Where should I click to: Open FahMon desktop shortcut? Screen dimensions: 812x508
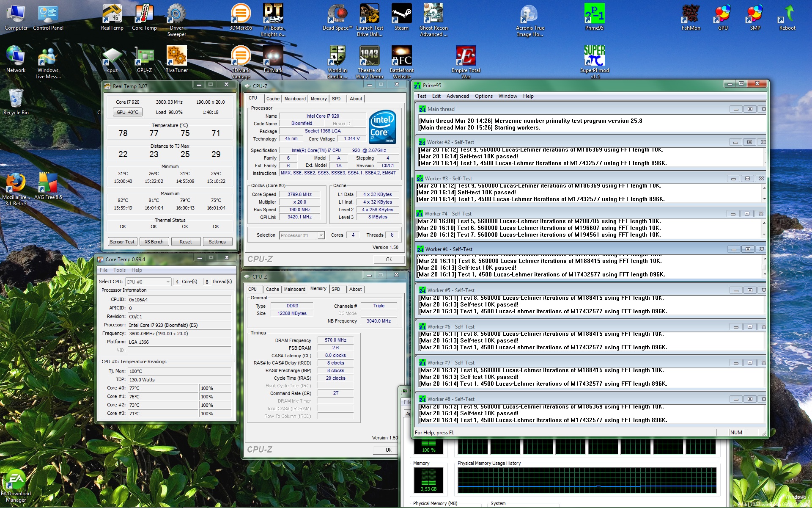691,17
